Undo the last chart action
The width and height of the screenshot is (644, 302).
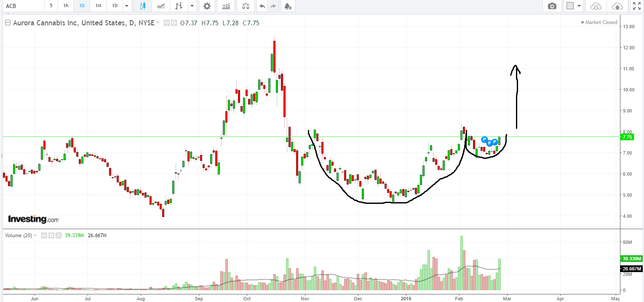point(262,6)
